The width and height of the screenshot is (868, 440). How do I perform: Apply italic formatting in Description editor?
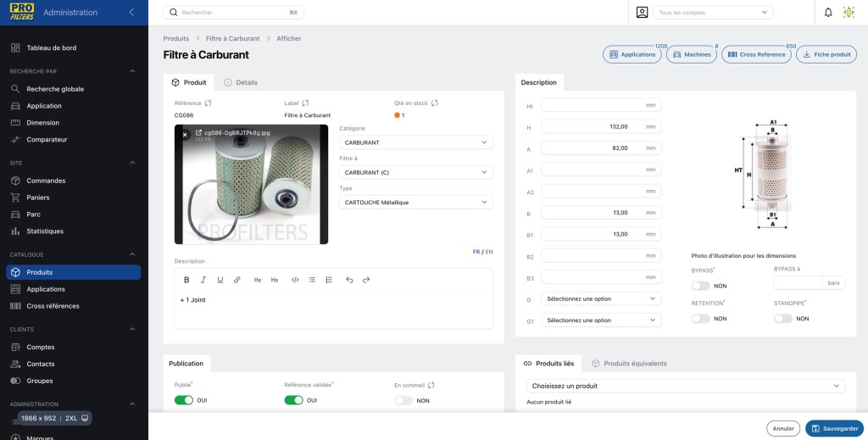point(203,280)
